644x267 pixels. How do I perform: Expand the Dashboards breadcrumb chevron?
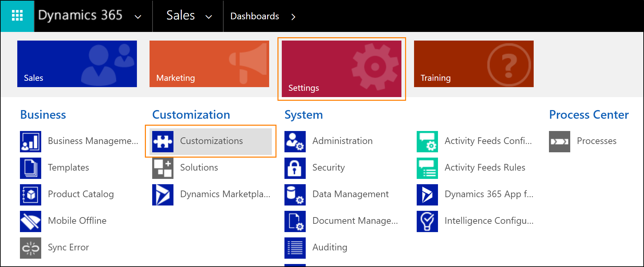293,17
